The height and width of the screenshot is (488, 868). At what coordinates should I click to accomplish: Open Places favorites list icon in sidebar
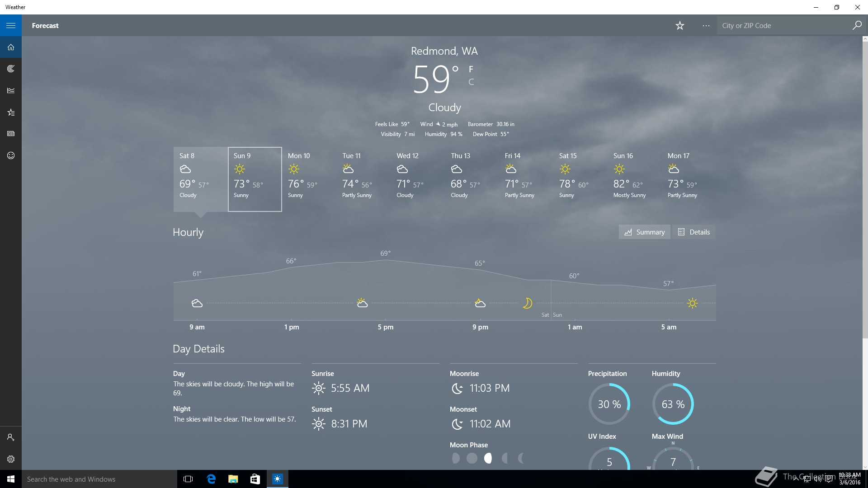11,112
